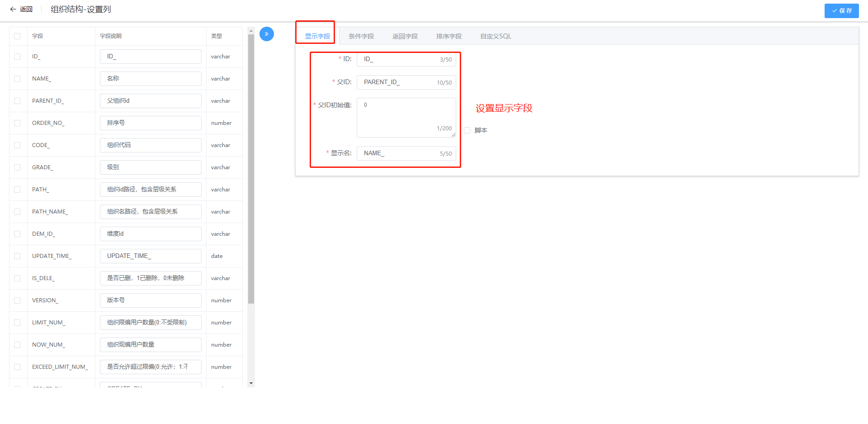Click the blue double-arrow transfer button

pos(266,34)
